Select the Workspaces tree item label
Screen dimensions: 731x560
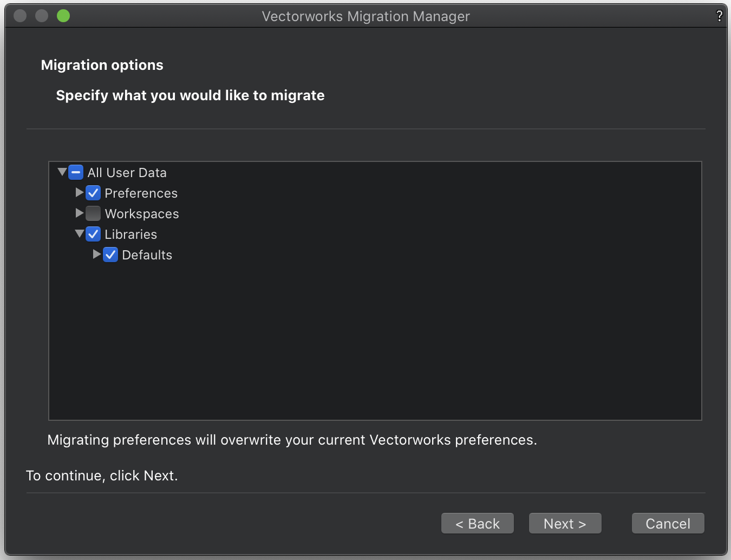click(x=142, y=213)
